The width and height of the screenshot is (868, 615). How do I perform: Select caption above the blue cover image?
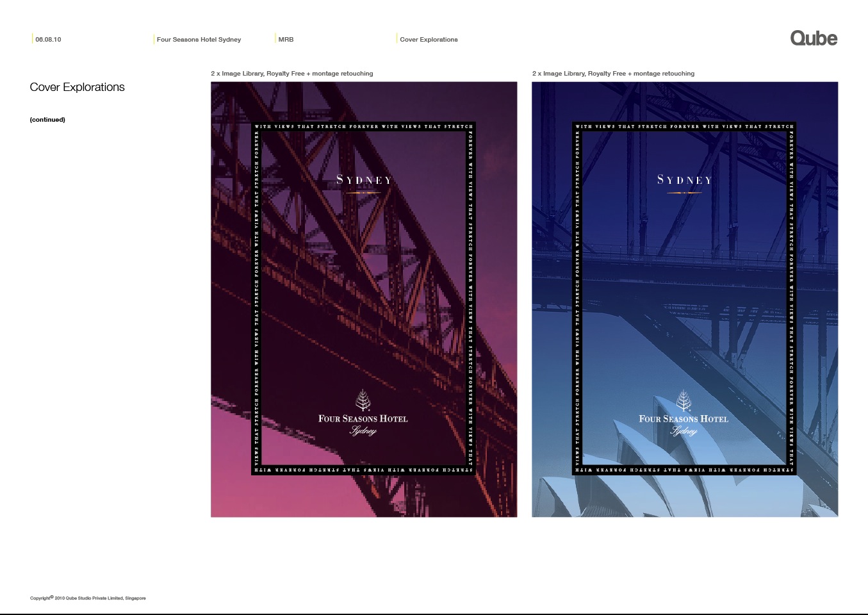[x=613, y=74]
